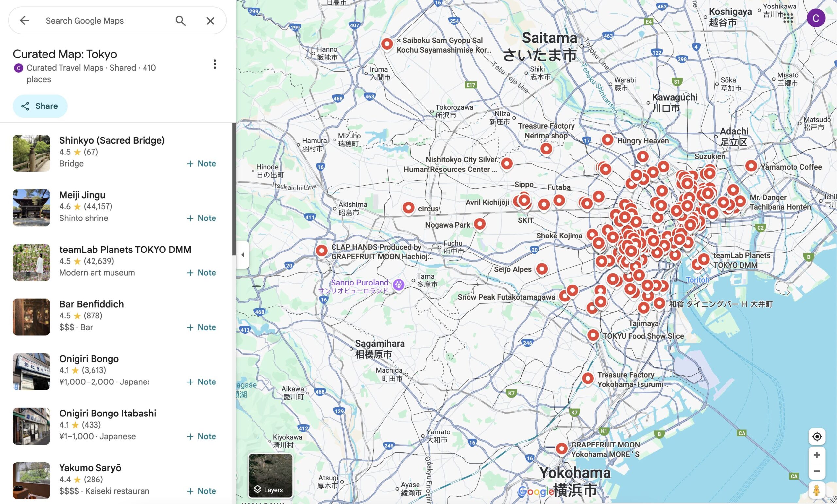Image resolution: width=837 pixels, height=504 pixels.
Task: Select Yakumo Saryō list title
Action: point(90,468)
